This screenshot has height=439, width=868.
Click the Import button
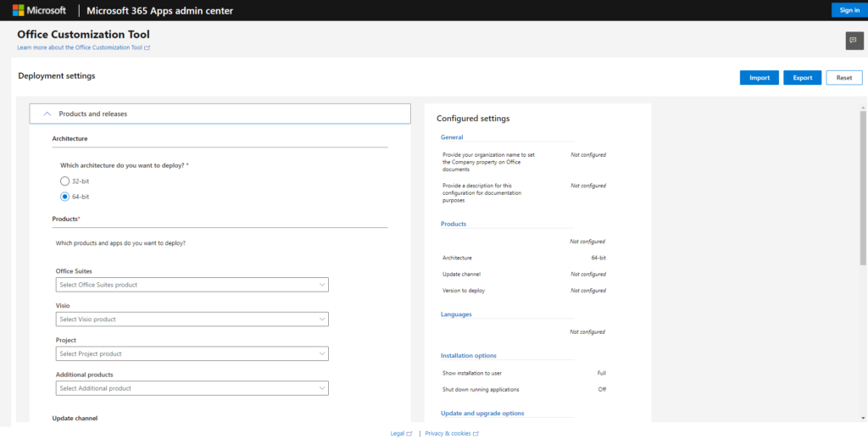click(759, 77)
